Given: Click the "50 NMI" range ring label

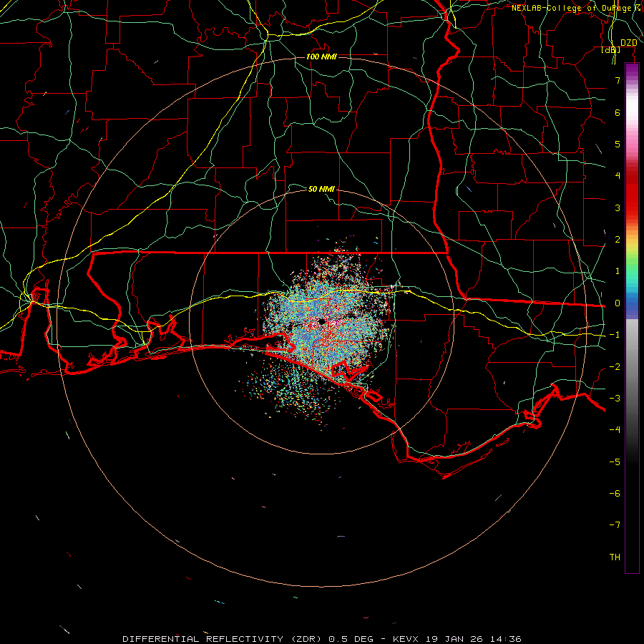Looking at the screenshot, I should pyautogui.click(x=321, y=189).
